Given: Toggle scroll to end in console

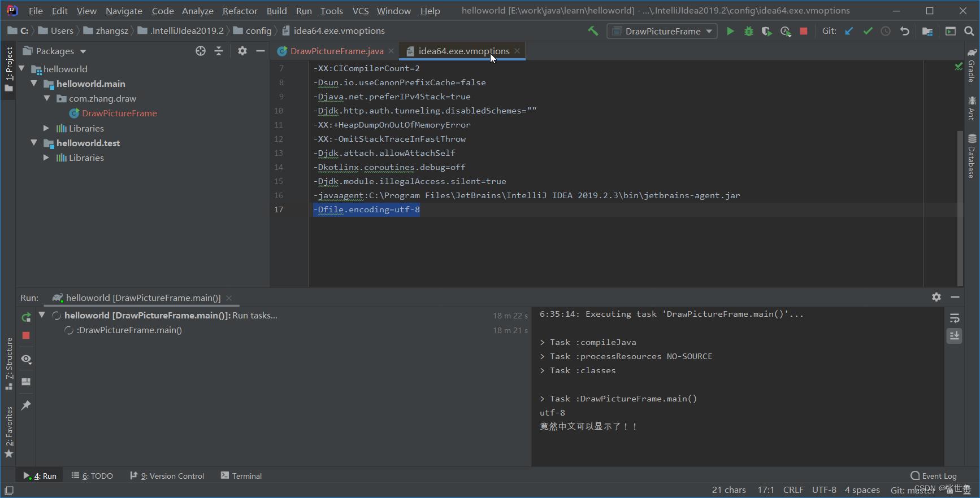Looking at the screenshot, I should [955, 336].
